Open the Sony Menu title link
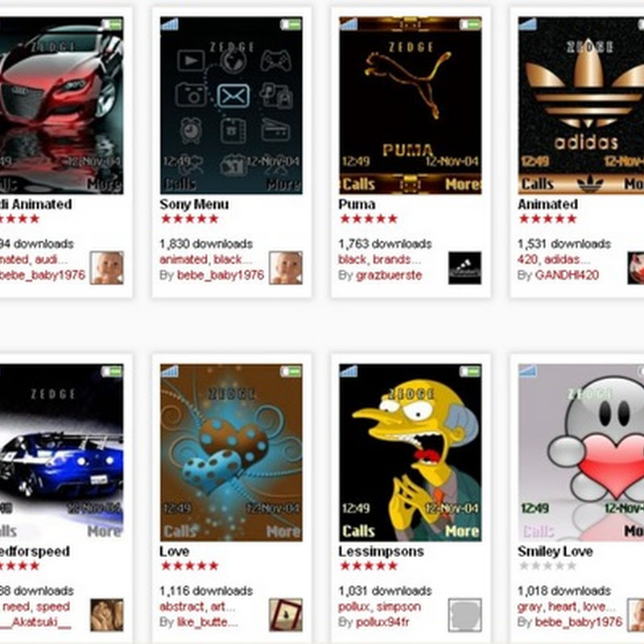The width and height of the screenshot is (644, 644). pyautogui.click(x=194, y=204)
